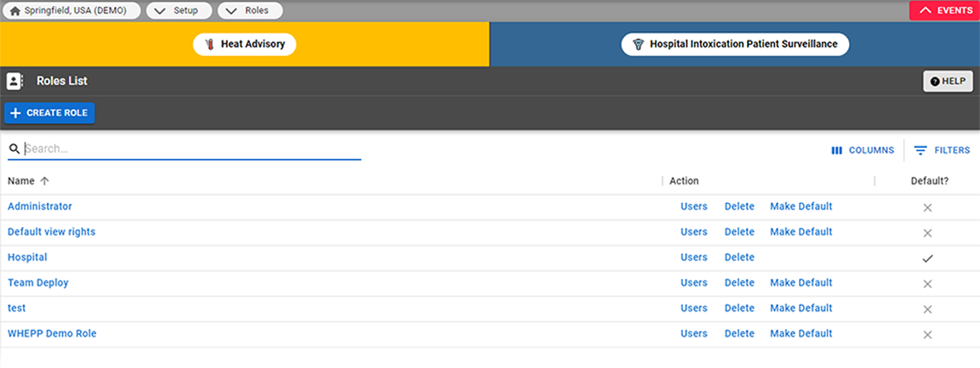
Task: Open the test role
Action: (16, 308)
